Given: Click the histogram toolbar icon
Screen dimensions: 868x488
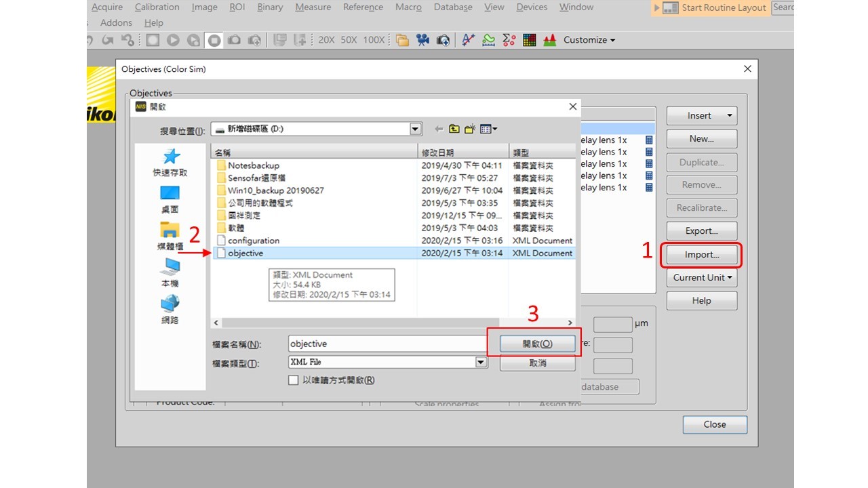Looking at the screenshot, I should [x=551, y=39].
